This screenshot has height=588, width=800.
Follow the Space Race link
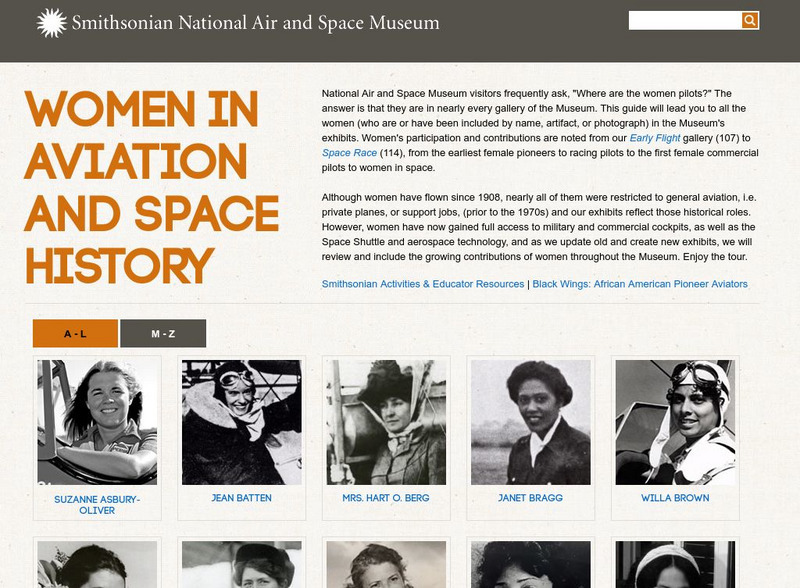[x=347, y=153]
